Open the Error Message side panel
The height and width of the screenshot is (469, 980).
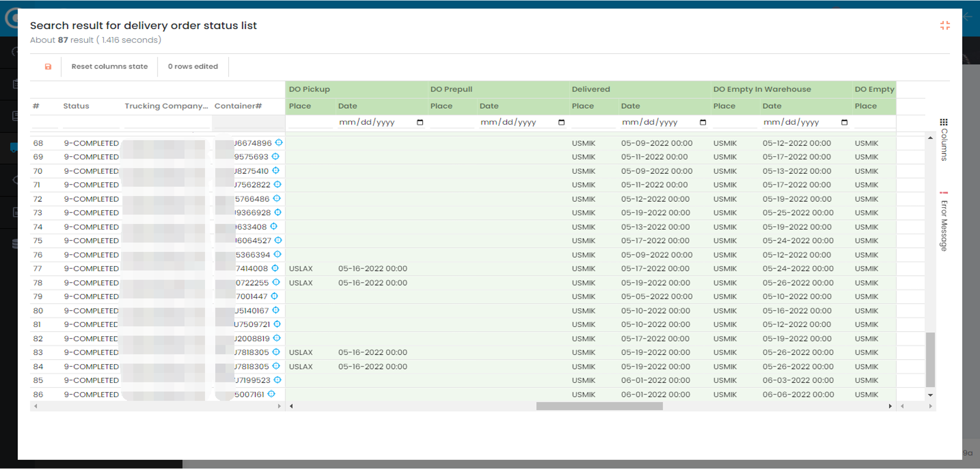coord(944,221)
